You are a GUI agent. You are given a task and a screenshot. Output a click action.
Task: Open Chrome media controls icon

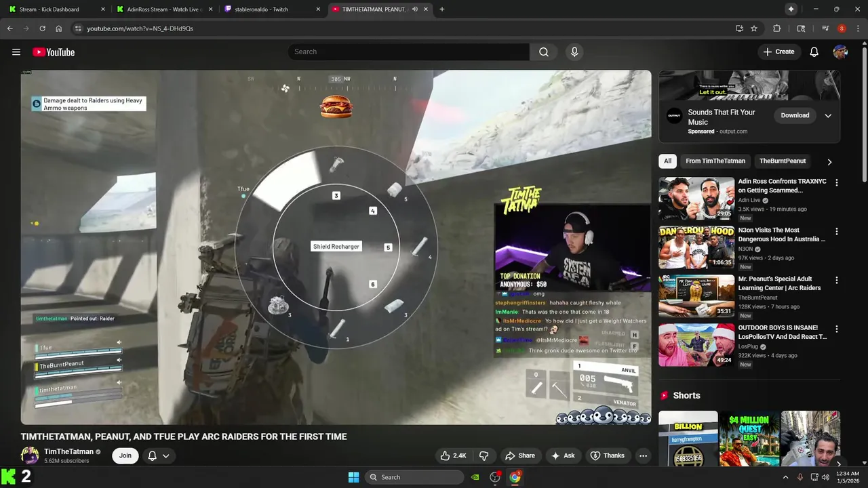pyautogui.click(x=825, y=28)
